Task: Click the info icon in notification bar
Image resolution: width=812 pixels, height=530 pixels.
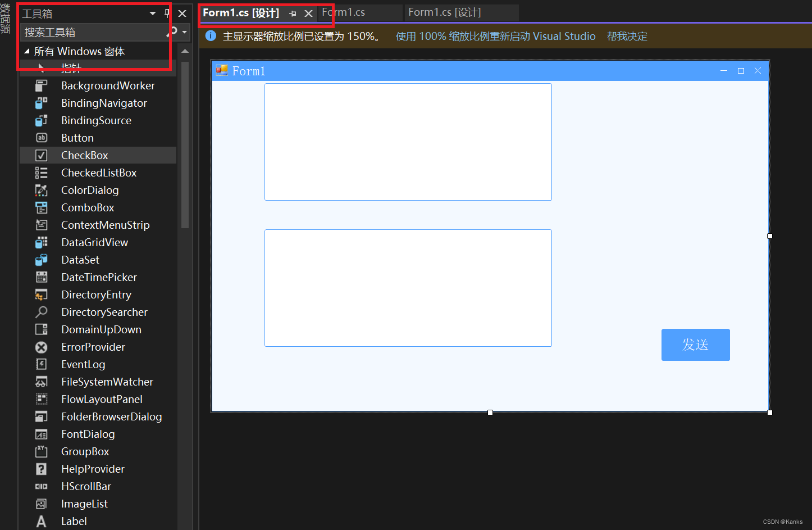Action: 211,36
